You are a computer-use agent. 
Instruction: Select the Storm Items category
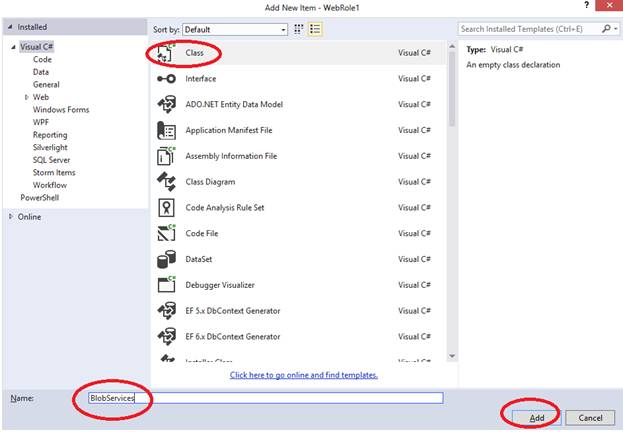coord(54,172)
